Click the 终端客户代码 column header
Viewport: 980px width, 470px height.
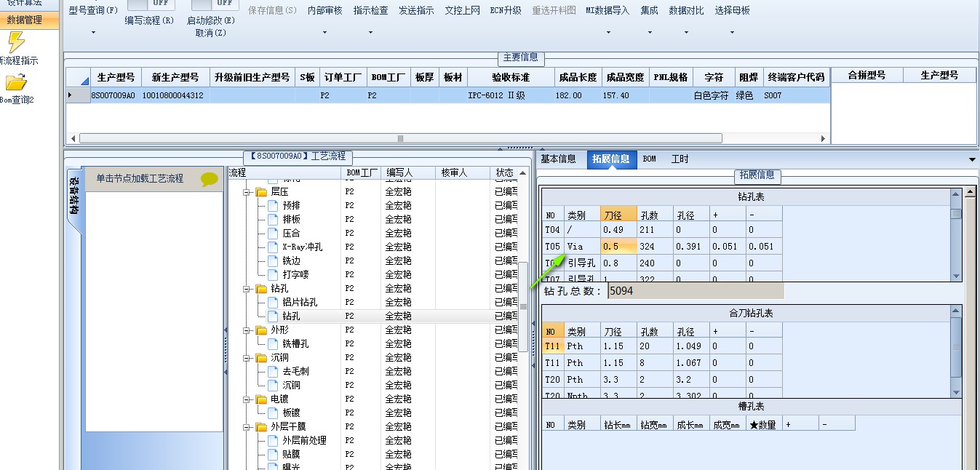(x=797, y=77)
